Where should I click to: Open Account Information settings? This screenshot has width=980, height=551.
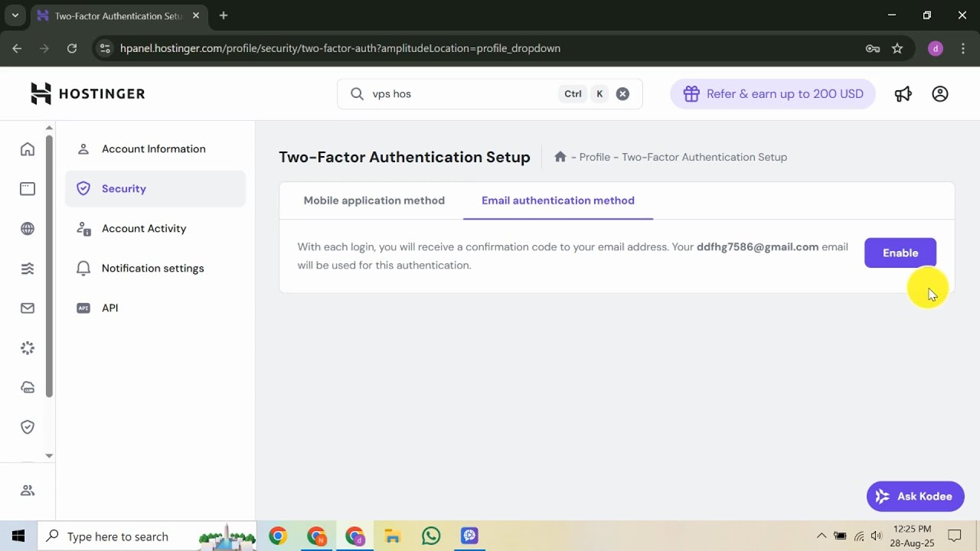[x=155, y=149]
